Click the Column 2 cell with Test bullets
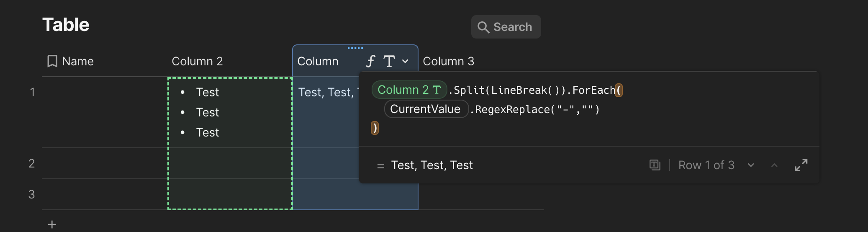 pyautogui.click(x=230, y=112)
